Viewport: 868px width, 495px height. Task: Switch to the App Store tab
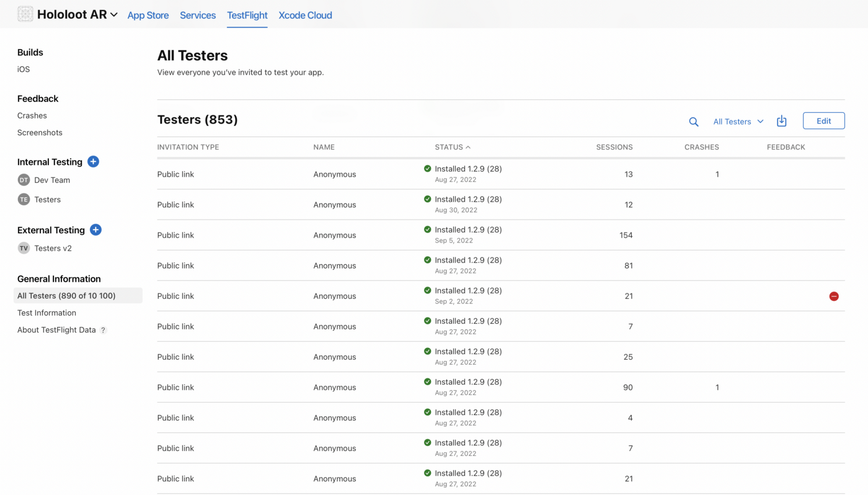pos(148,16)
